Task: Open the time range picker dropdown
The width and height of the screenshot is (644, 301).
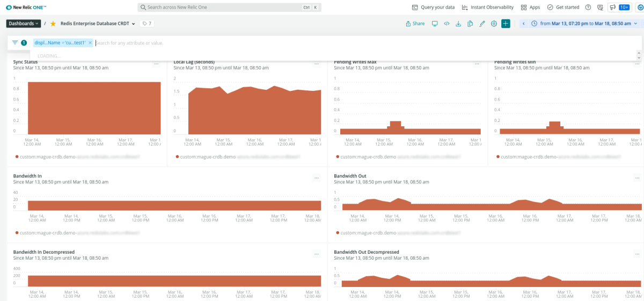Action: tap(584, 24)
